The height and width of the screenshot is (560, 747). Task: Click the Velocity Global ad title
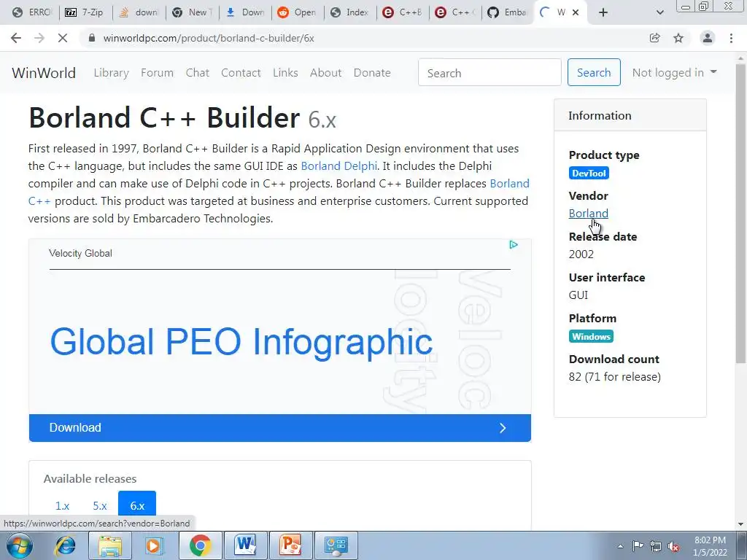coord(80,253)
